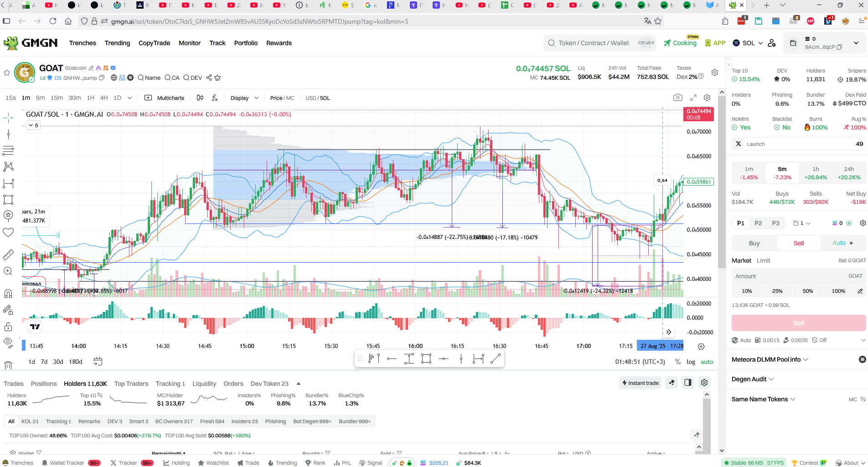Screen dimensions: 868x467
Task: Switch to the Buy toggle
Action: (754, 243)
